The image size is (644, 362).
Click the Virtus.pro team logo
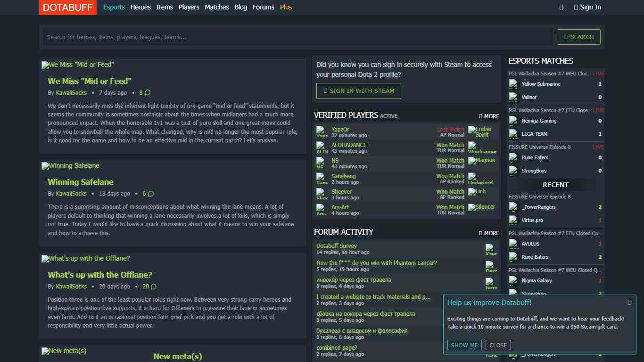pos(513,220)
